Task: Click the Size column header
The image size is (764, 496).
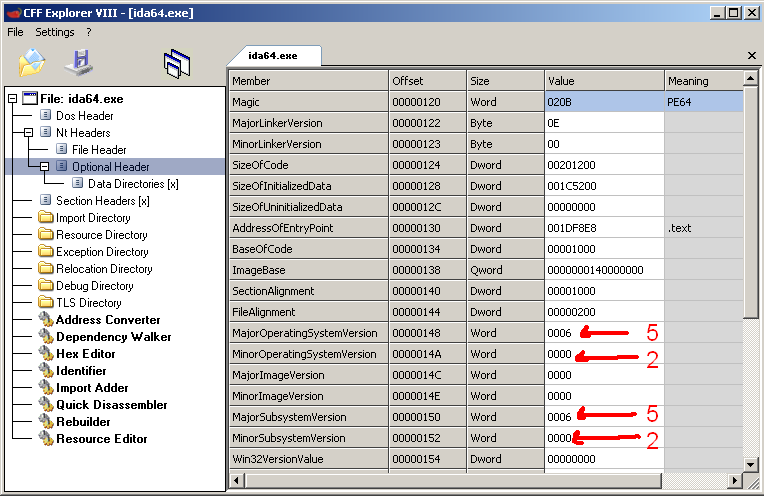Action: click(x=506, y=81)
